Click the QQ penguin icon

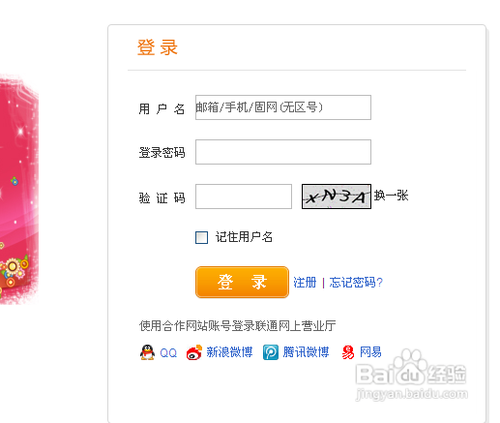[147, 352]
